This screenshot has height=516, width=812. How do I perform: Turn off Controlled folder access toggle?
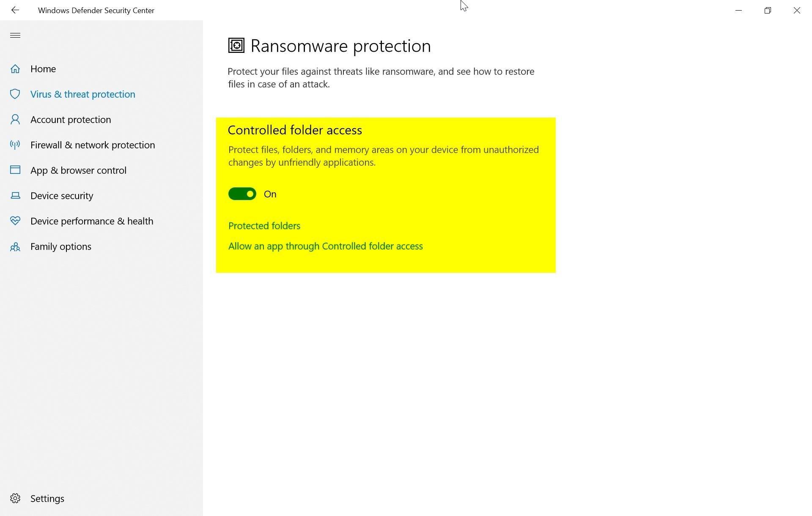(242, 194)
